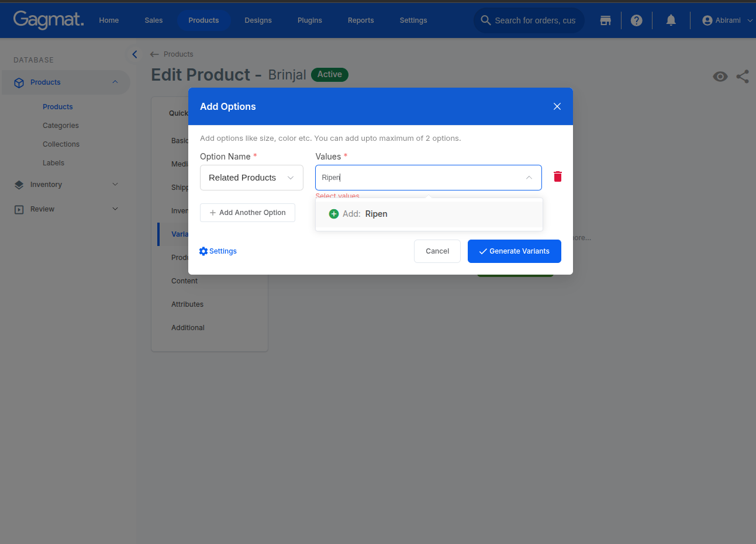Open the storefront icon in header
This screenshot has height=544, width=756.
pyautogui.click(x=606, y=20)
